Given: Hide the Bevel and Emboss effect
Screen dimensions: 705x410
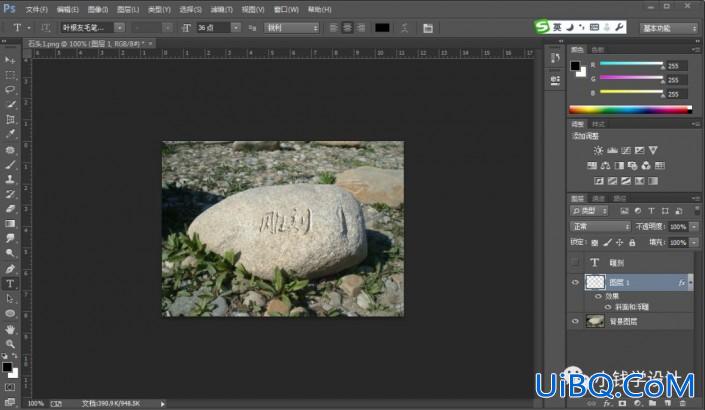Looking at the screenshot, I should point(608,307).
